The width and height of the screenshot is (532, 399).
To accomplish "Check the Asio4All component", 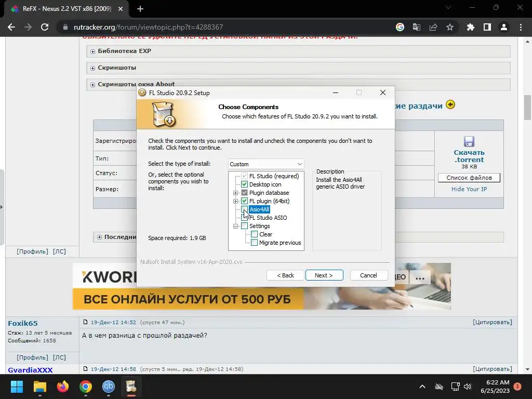I will tap(244, 209).
